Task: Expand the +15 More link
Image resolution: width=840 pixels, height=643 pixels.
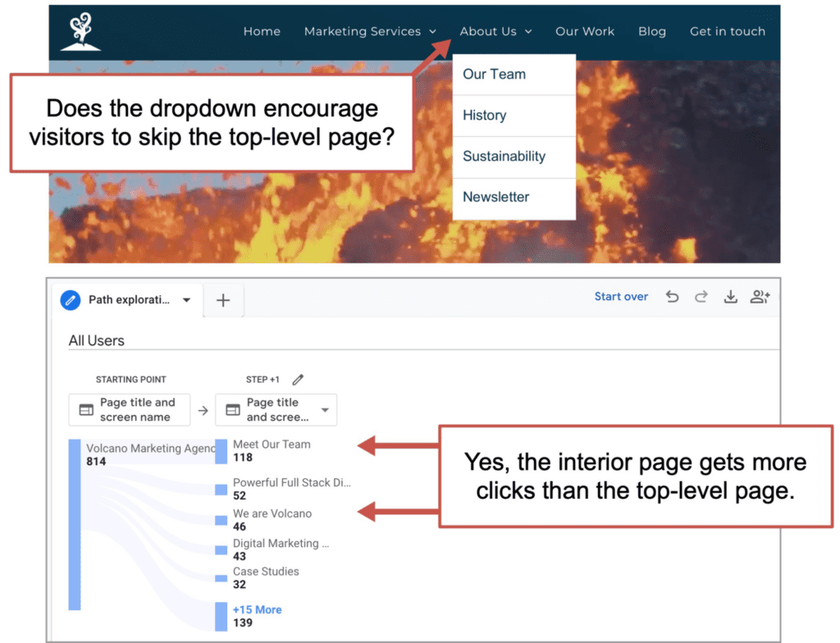Action: pyautogui.click(x=257, y=609)
